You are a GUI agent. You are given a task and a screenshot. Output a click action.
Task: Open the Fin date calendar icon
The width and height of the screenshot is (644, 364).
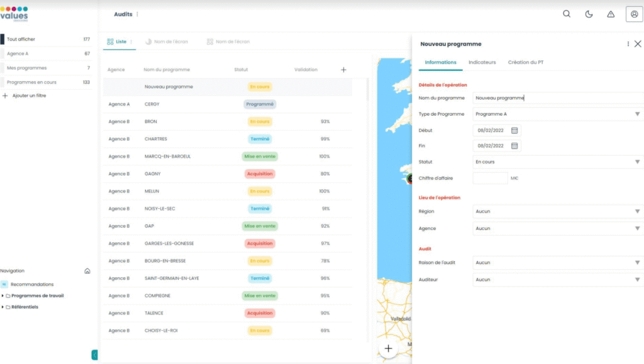pos(514,146)
